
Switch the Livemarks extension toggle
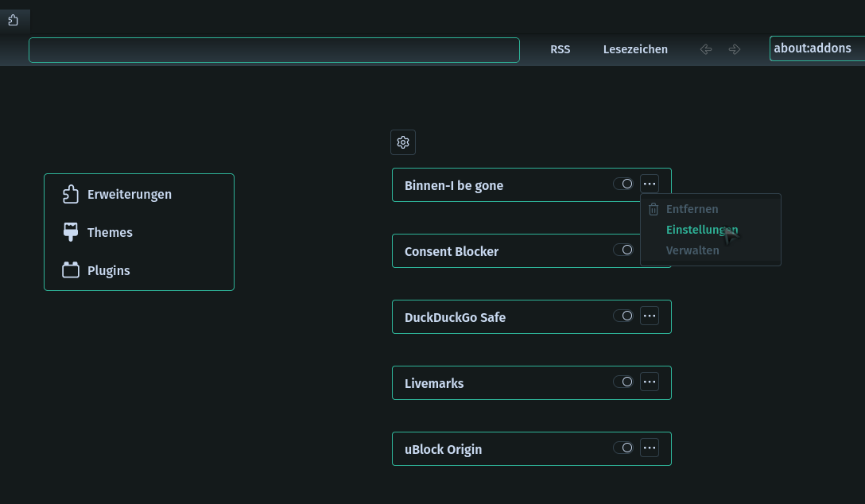pos(623,382)
